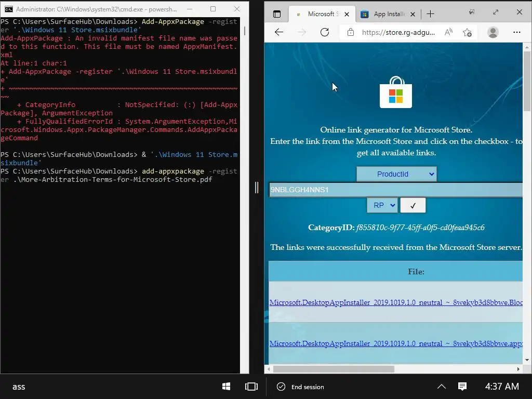Click the pdf add-appxpackage command line in PowerShell
Screen dimensions: 532x399
119,176
